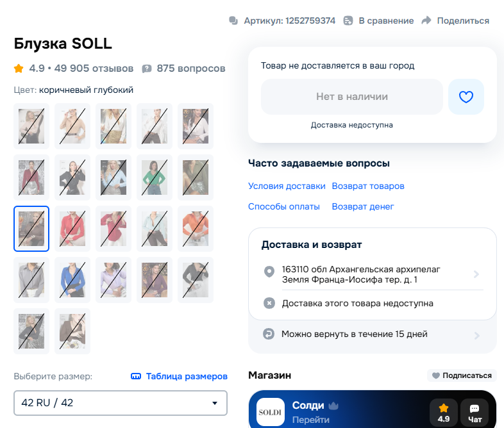Expand the delivery address chevron
Viewport: 504px width, 428px height.
coord(476,274)
